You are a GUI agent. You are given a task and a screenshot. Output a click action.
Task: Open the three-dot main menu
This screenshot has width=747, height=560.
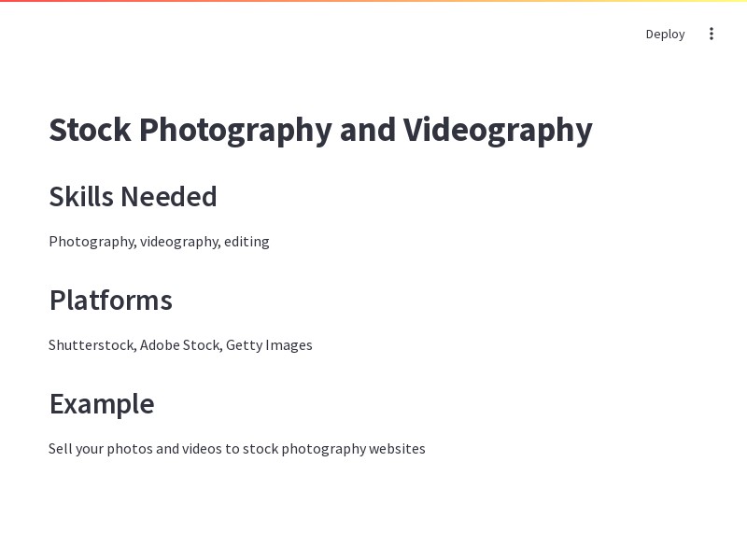(712, 34)
